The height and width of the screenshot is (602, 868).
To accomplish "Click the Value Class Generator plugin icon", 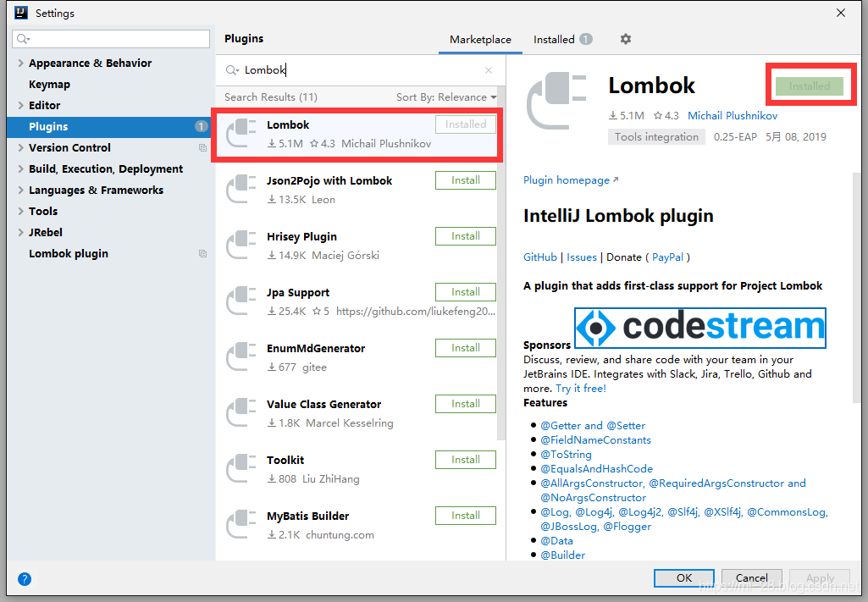I will pos(241,412).
